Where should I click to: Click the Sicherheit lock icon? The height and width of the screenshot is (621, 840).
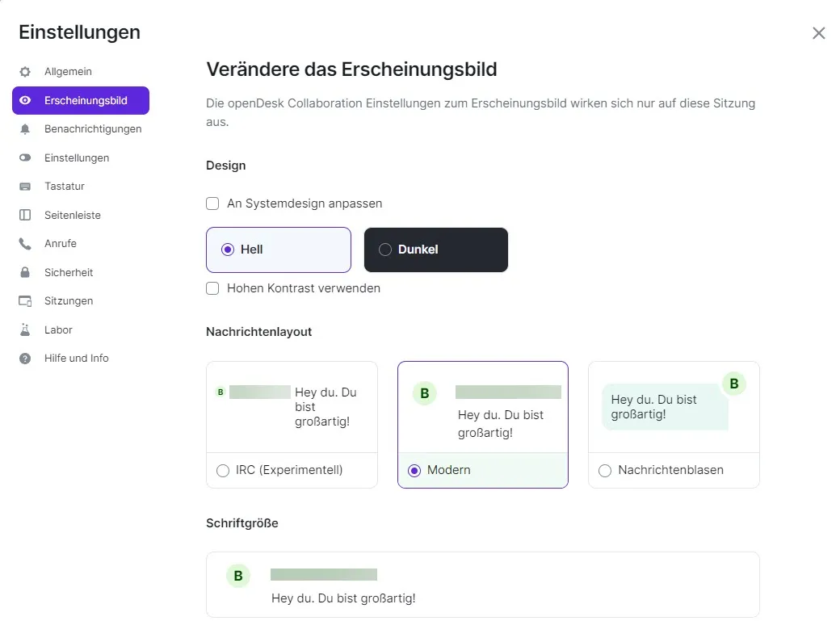click(x=25, y=272)
